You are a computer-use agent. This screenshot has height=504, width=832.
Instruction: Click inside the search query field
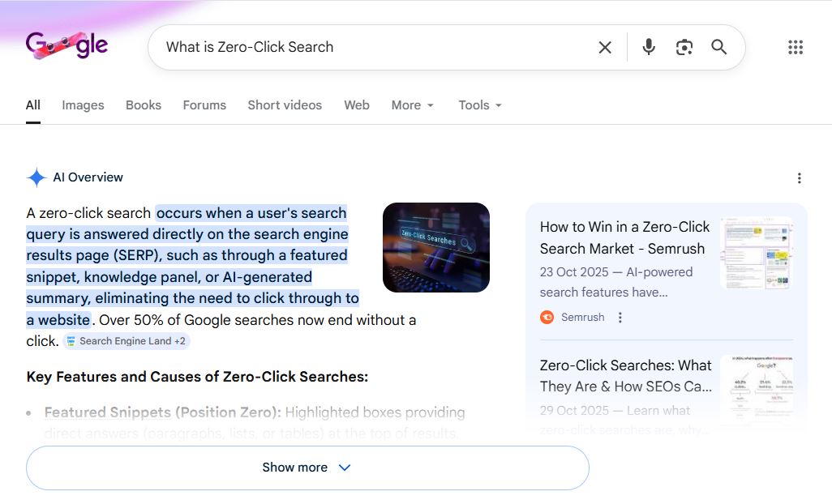click(x=365, y=47)
